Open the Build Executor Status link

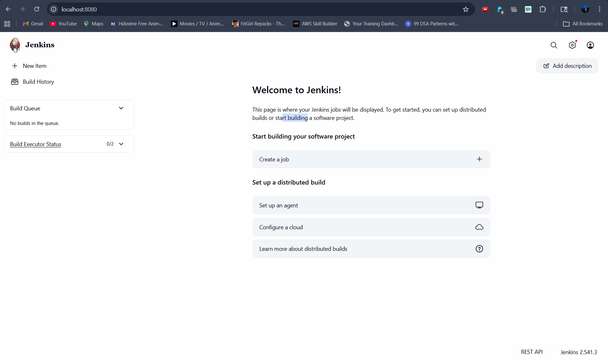pos(36,144)
